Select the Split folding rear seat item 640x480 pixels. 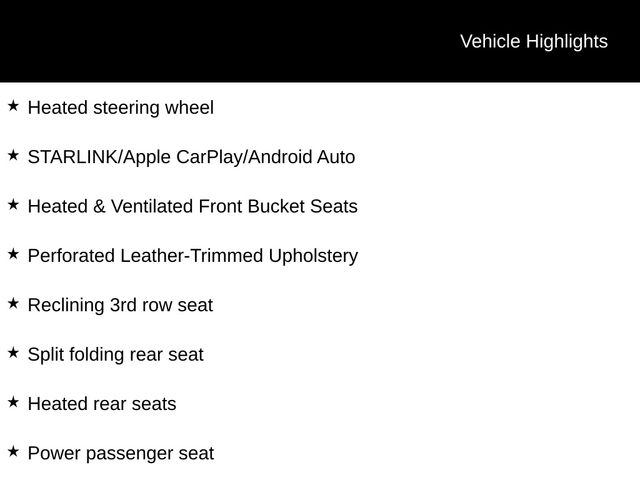(x=115, y=354)
